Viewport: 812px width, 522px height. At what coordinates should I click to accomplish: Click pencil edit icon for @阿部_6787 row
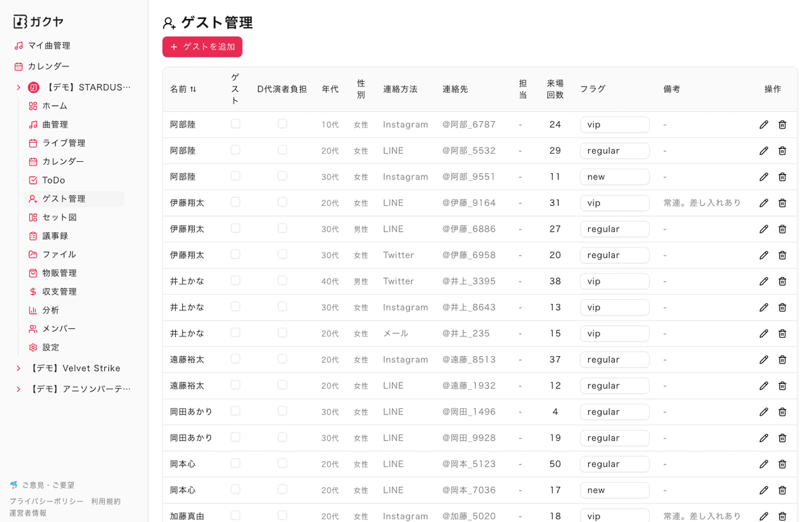[x=764, y=125]
